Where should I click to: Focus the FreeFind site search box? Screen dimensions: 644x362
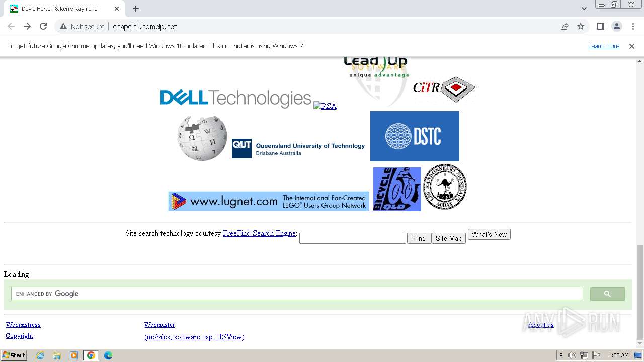(353, 238)
